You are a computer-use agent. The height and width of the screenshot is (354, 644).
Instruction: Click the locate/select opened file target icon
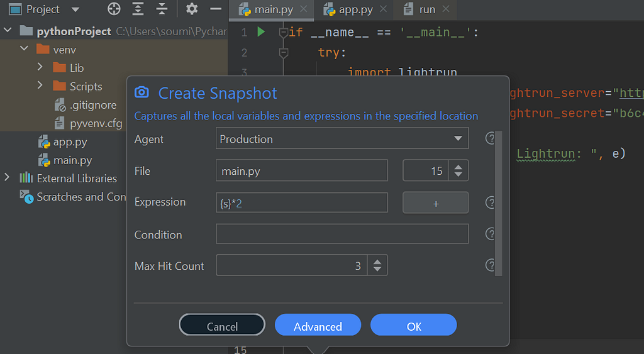(114, 9)
